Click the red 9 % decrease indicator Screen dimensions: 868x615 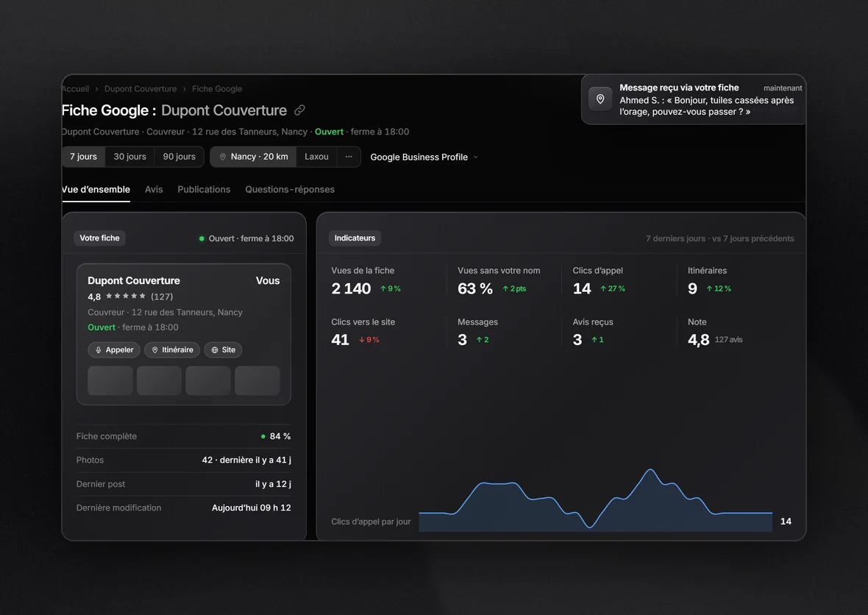click(369, 340)
